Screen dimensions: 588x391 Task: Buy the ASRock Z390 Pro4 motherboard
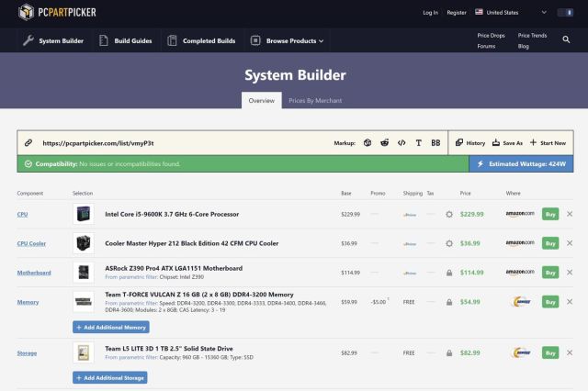[x=550, y=273]
